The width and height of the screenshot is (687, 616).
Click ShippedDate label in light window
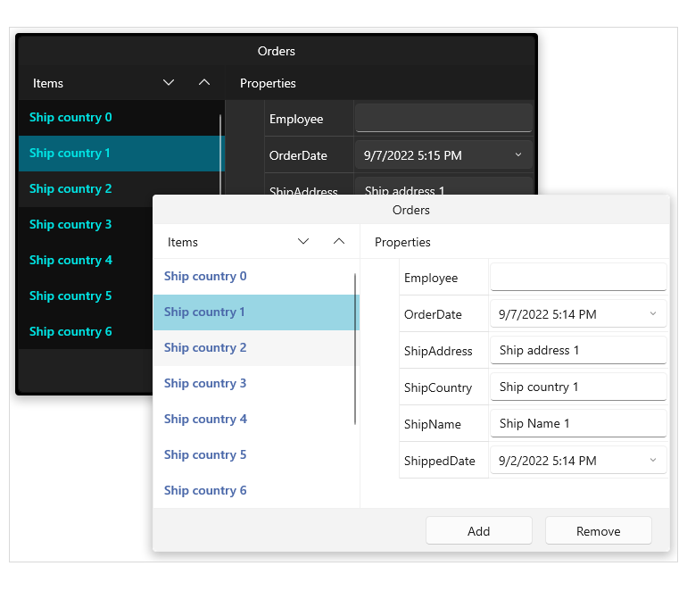pos(440,461)
